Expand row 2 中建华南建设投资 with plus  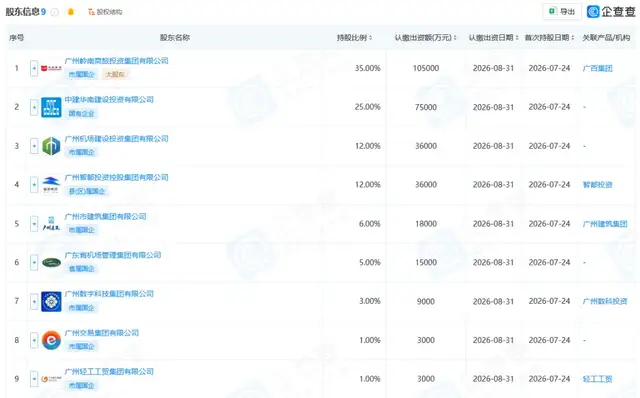pos(34,107)
